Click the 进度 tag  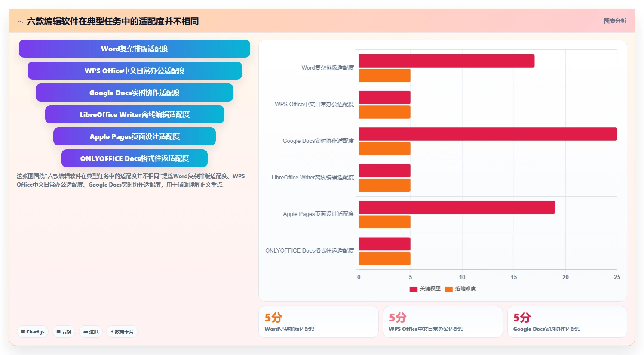91,332
